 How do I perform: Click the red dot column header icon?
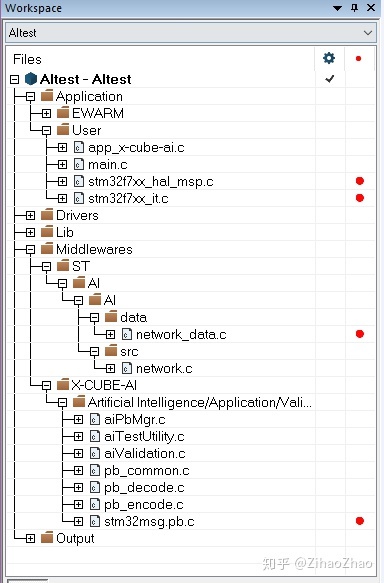click(x=358, y=58)
